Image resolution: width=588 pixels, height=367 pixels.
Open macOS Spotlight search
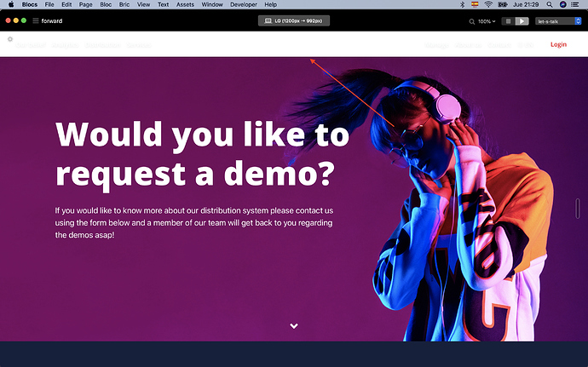(x=550, y=5)
